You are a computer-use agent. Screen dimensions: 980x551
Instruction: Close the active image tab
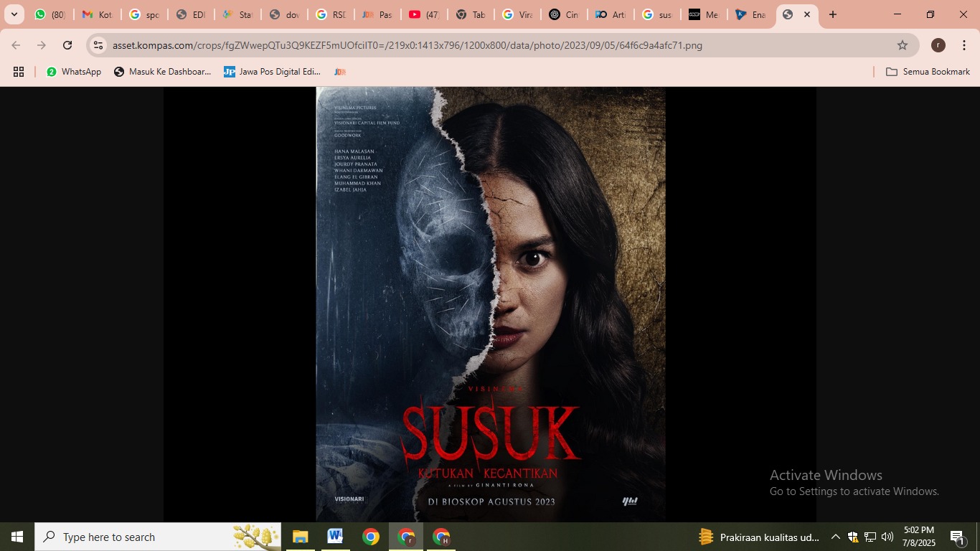[x=807, y=14]
